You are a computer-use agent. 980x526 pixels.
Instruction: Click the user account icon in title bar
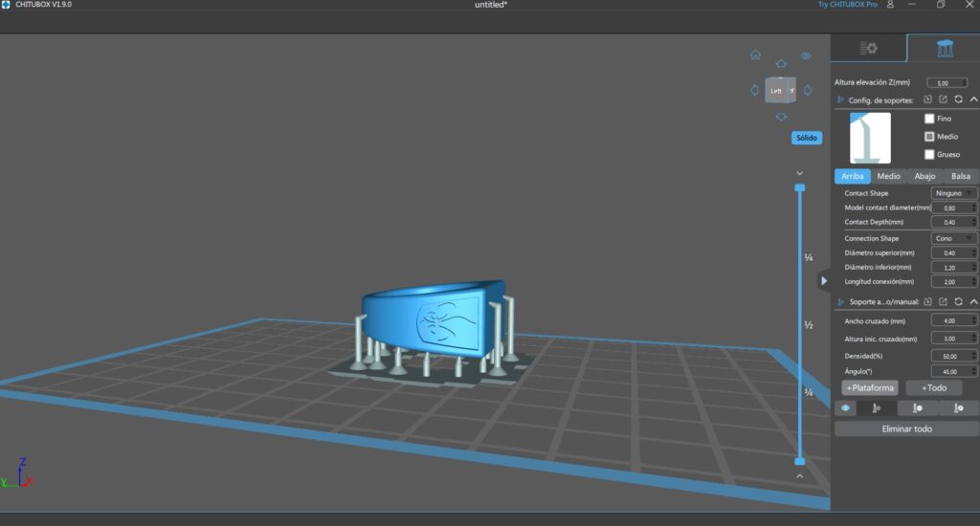tap(891, 5)
